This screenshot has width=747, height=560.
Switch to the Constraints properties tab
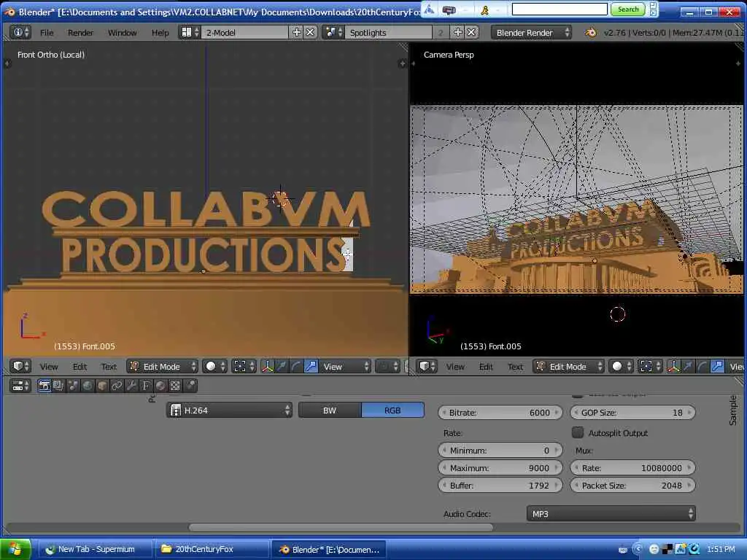(x=117, y=386)
